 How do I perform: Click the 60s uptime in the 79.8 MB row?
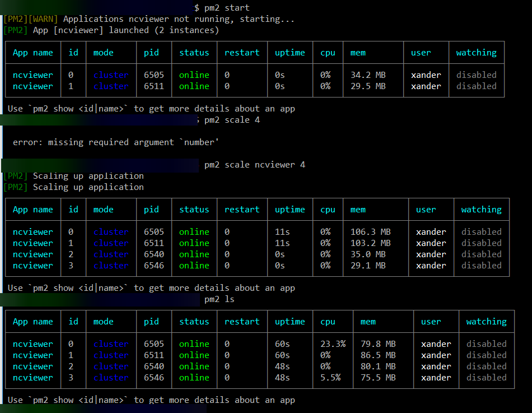point(282,344)
